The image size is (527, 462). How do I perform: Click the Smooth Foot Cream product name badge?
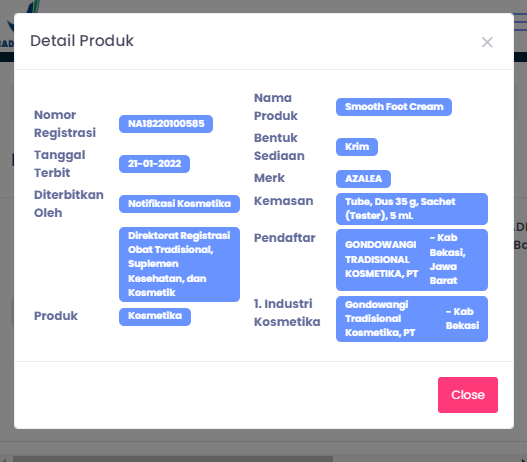tap(394, 107)
